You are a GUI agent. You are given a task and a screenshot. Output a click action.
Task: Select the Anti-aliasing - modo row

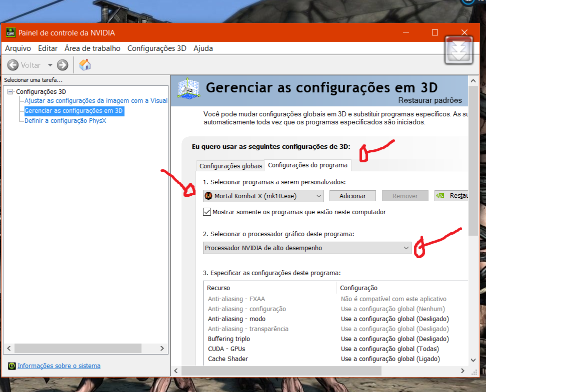tap(335, 319)
